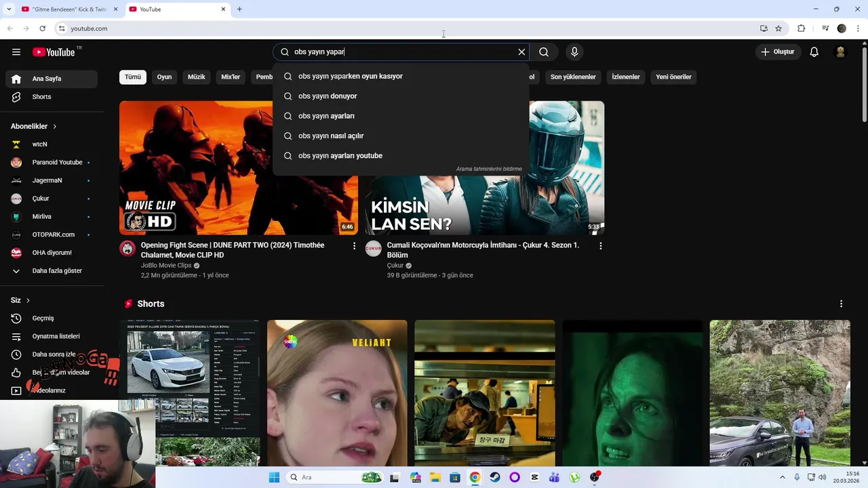Clear the search box with the X

[521, 52]
